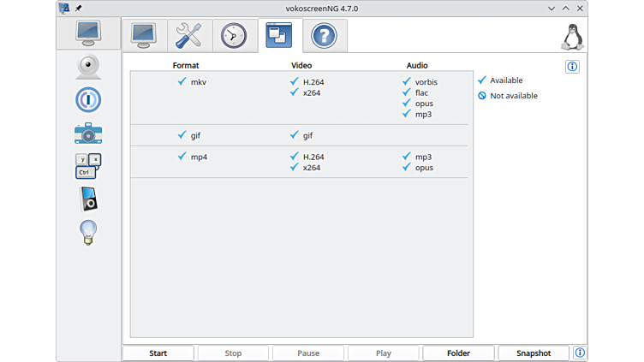Click the pin icon in title bar
Viewport: 644px width, 362px height.
click(78, 8)
